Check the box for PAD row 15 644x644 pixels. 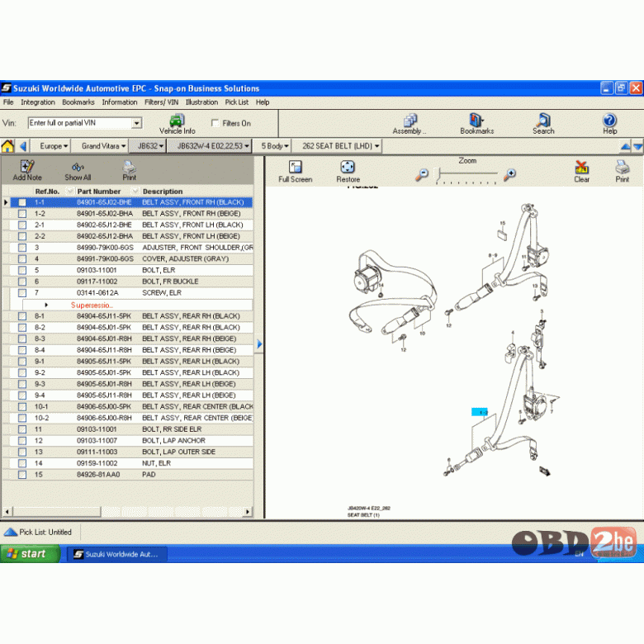(22, 475)
